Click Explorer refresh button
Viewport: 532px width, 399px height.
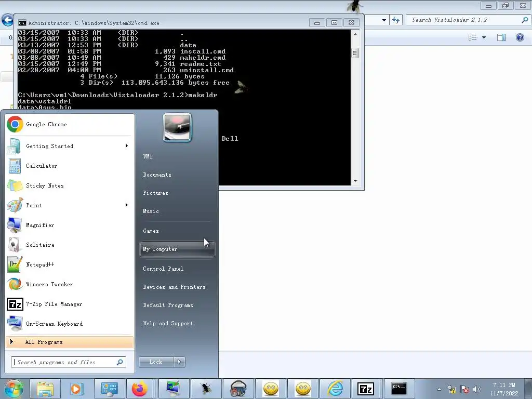point(395,20)
